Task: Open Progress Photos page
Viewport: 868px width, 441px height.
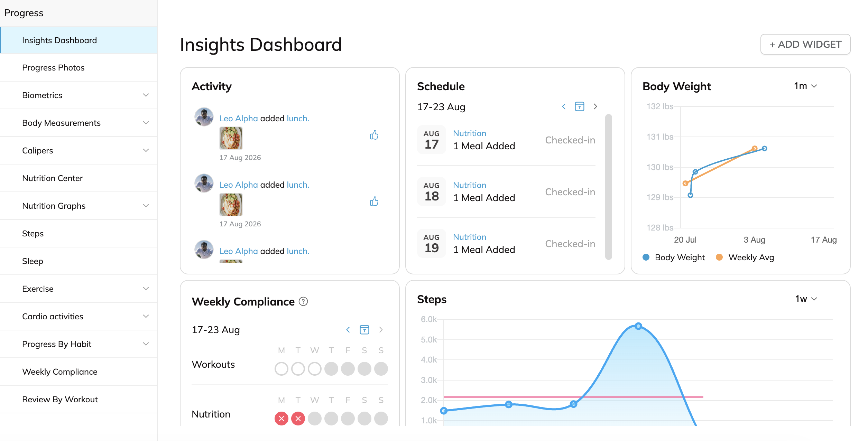Action: 79,67
